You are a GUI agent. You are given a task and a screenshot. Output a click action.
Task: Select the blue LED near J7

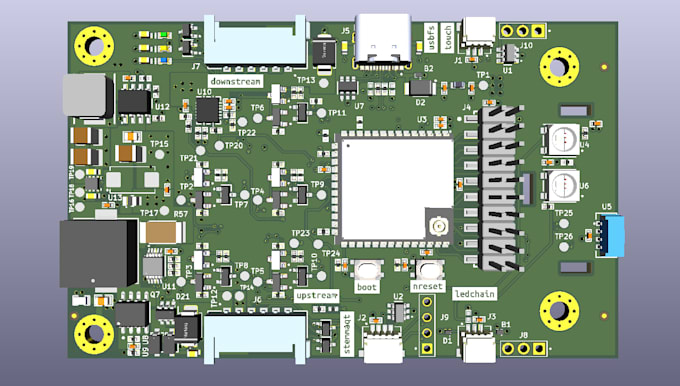(x=164, y=61)
